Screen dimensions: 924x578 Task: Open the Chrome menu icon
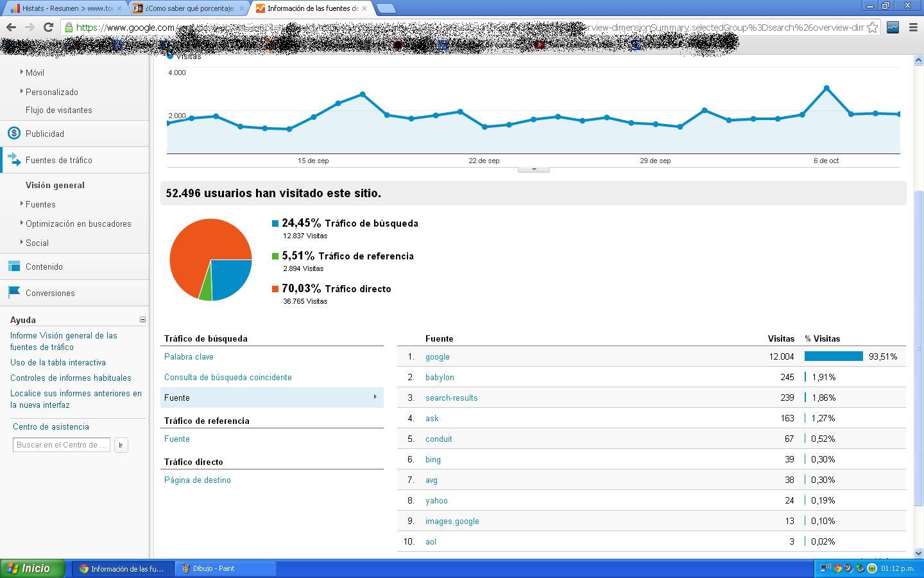pyautogui.click(x=913, y=27)
